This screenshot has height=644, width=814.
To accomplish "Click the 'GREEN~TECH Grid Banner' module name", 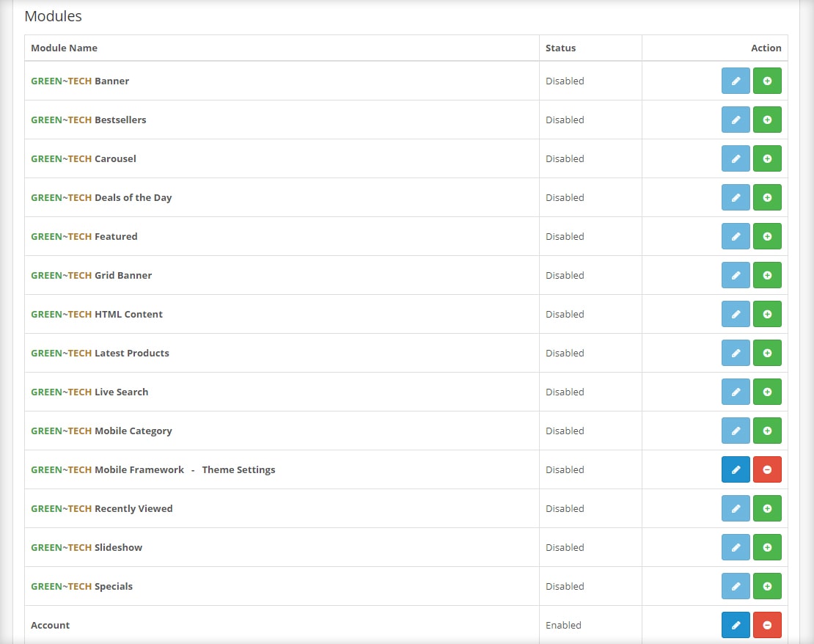I will (x=92, y=275).
